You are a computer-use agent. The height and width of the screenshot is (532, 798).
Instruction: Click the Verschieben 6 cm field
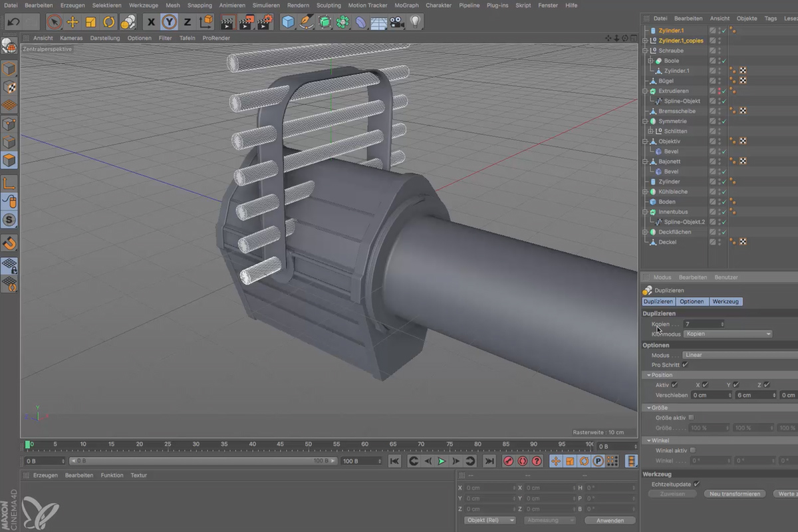756,395
